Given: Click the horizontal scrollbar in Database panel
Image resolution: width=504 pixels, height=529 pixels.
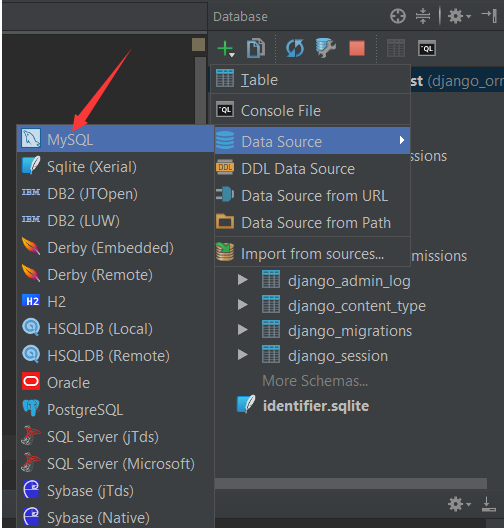Looking at the screenshot, I should (x=351, y=483).
